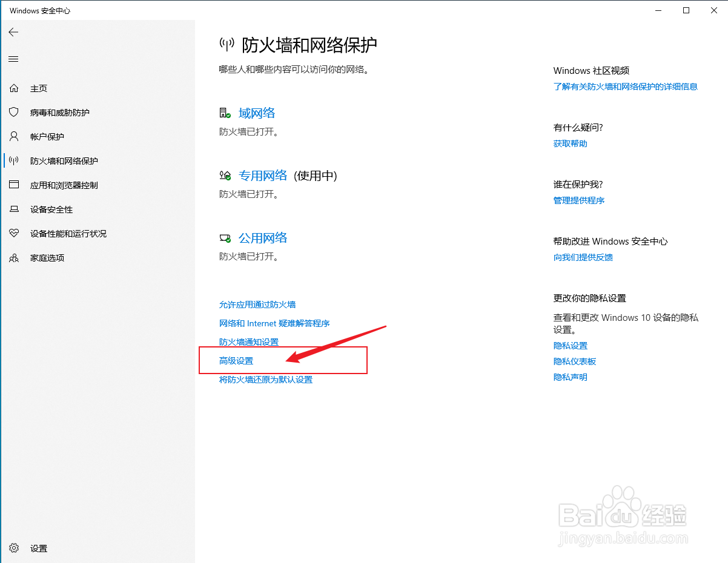This screenshot has width=728, height=563.
Task: Click 获取帮助 link
Action: pos(571,143)
